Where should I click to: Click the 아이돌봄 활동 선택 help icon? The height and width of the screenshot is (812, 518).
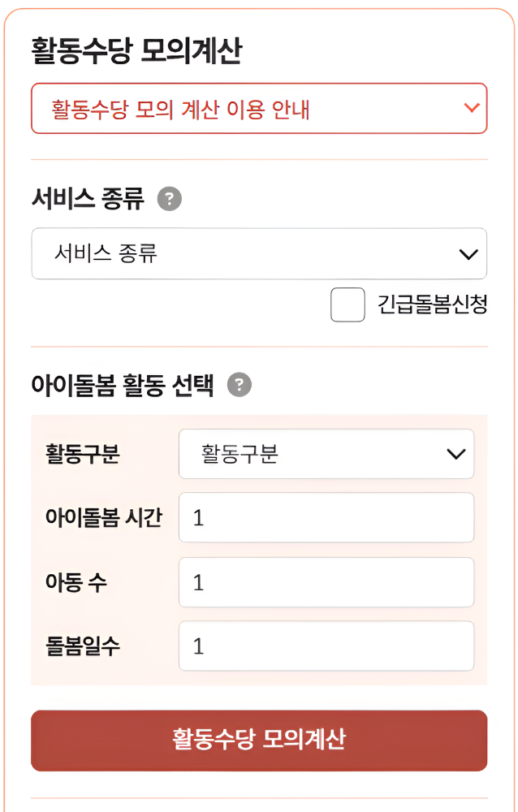(240, 385)
